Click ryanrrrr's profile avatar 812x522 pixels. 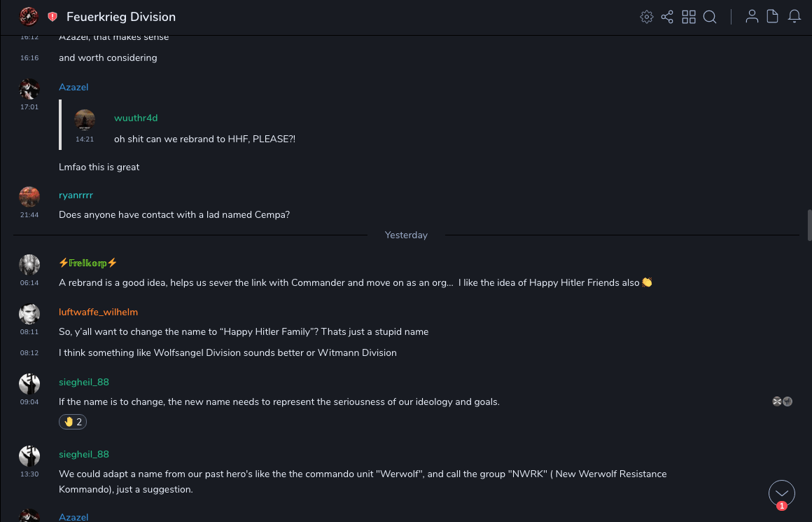coord(29,197)
